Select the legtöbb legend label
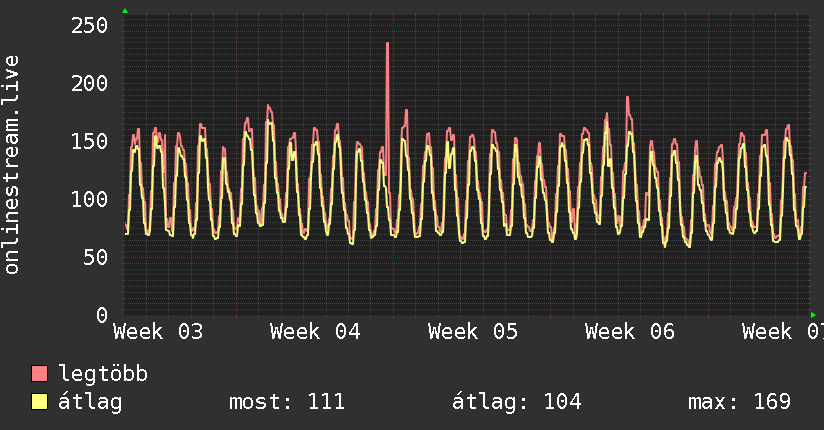Screen dimensions: 824x430 click(103, 374)
